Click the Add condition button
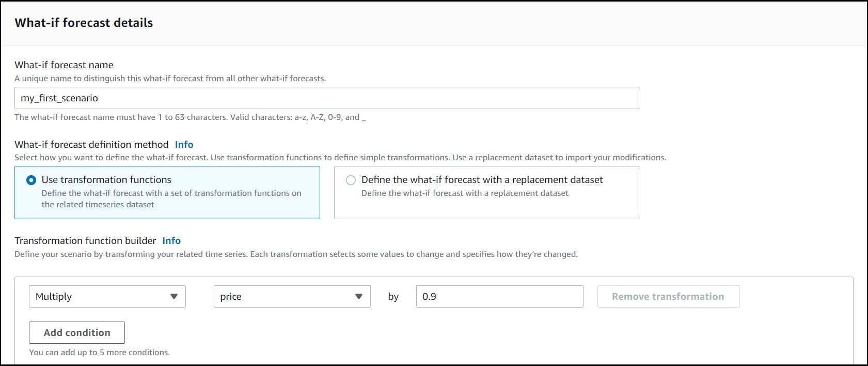Screen dimensions: 868x366 point(77,333)
